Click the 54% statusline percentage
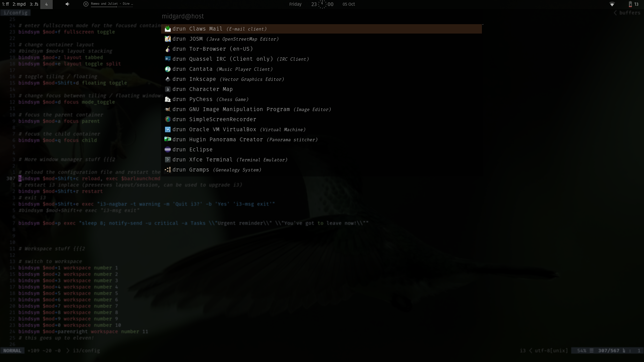This screenshot has width=644, height=362. point(582,351)
